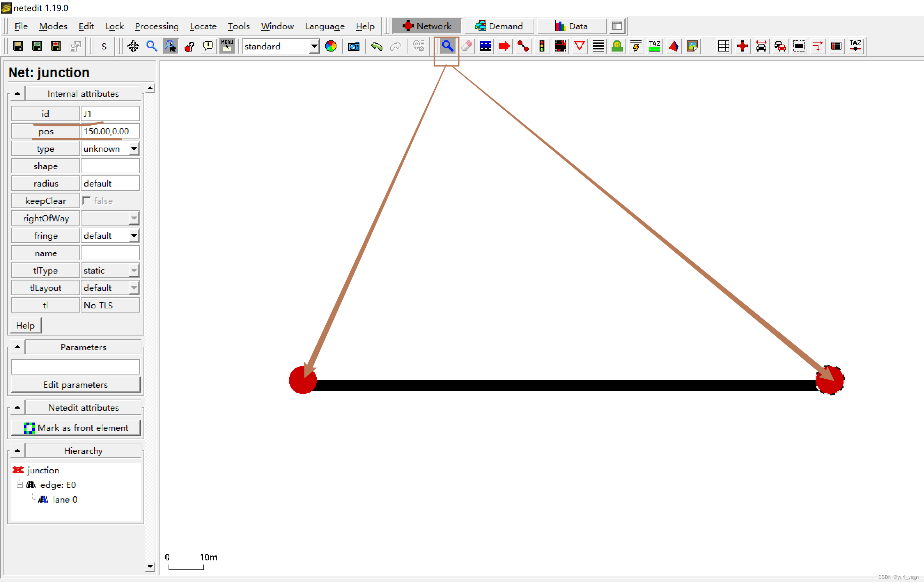Image resolution: width=924 pixels, height=583 pixels.
Task: Click the pos field with 150.00,0.00
Action: (x=110, y=131)
